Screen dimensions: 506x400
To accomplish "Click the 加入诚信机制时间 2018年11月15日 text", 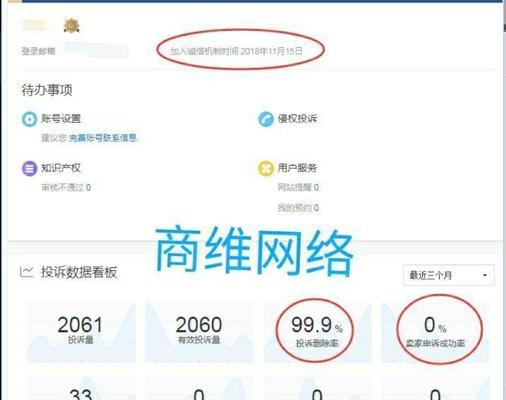I will click(x=236, y=51).
